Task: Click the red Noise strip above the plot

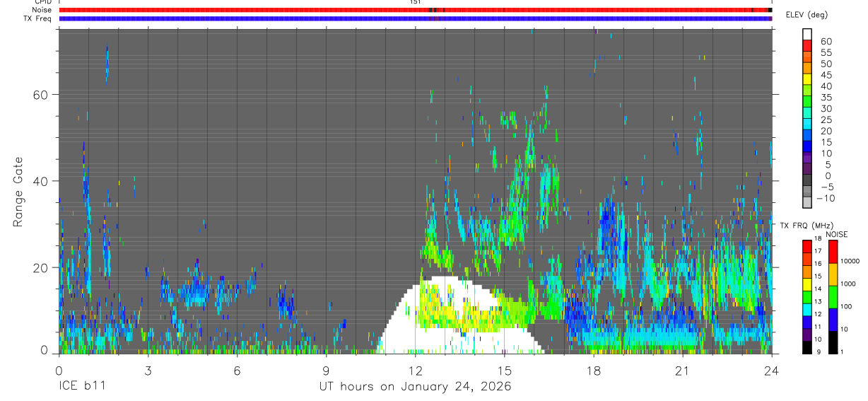Action: coord(415,10)
